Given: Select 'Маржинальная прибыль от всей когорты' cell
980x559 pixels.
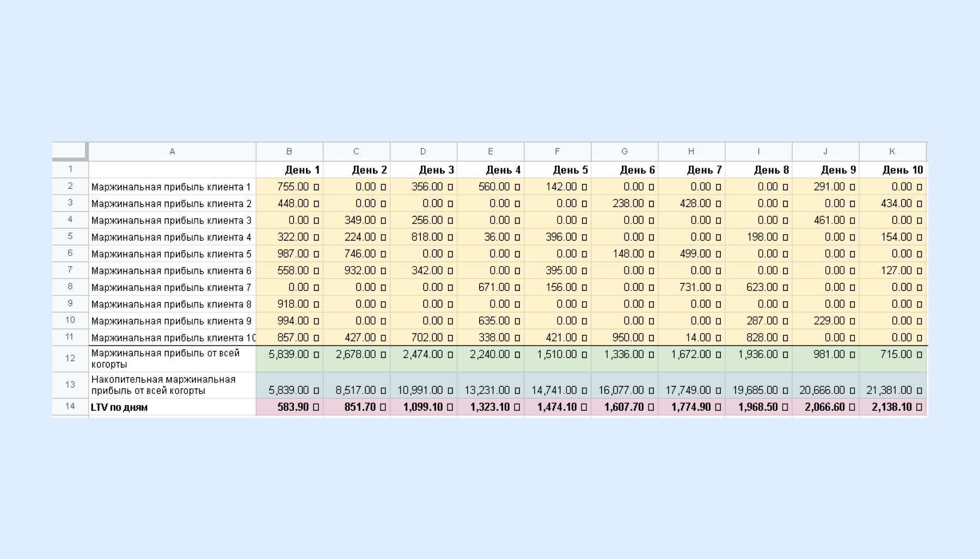Looking at the screenshot, I should point(172,359).
